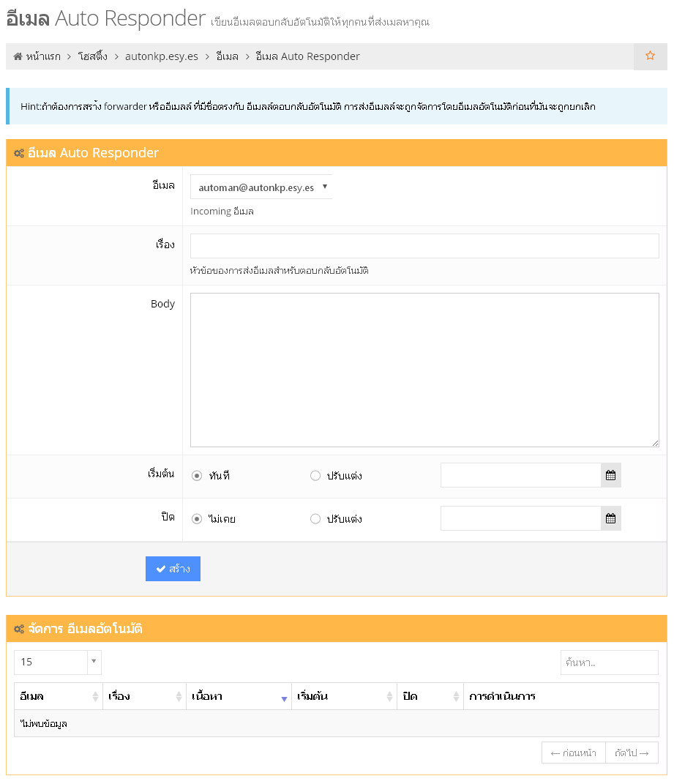Open autonkp.esy.es breadcrumb link

162,56
